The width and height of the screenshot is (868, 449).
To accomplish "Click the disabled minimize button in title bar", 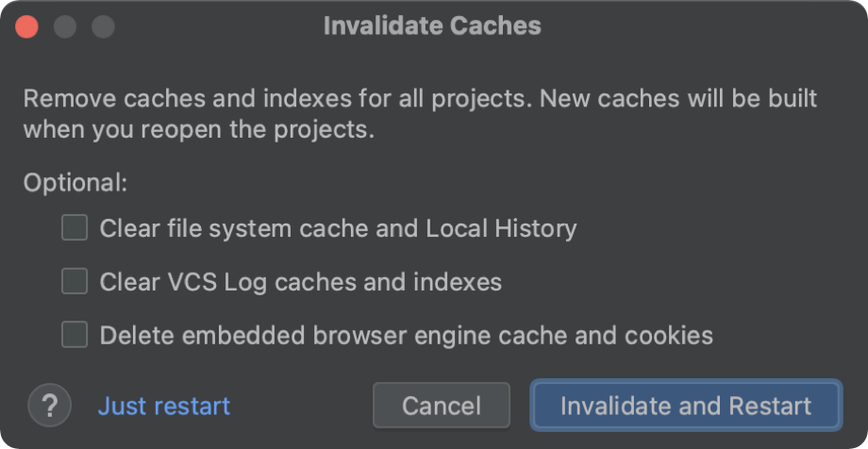I will point(64,26).
